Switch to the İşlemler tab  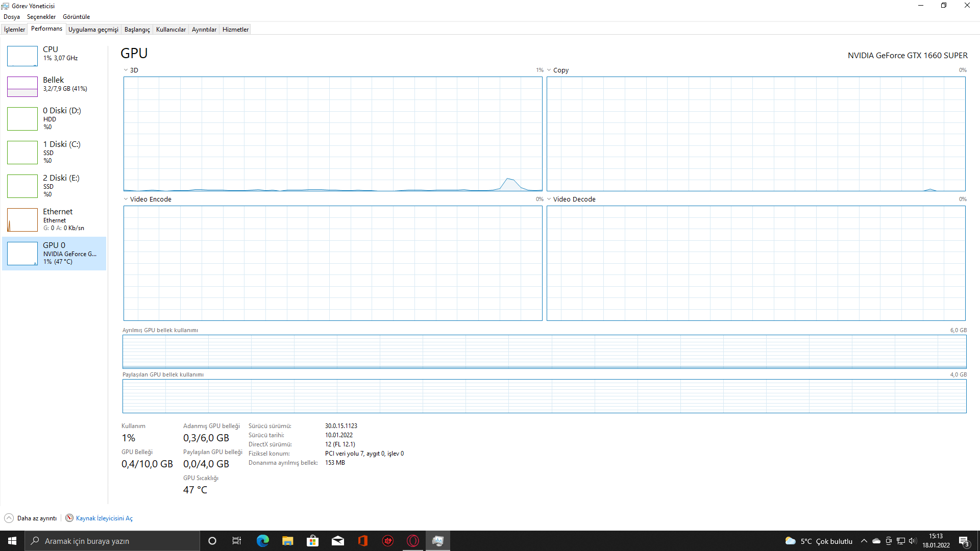14,30
